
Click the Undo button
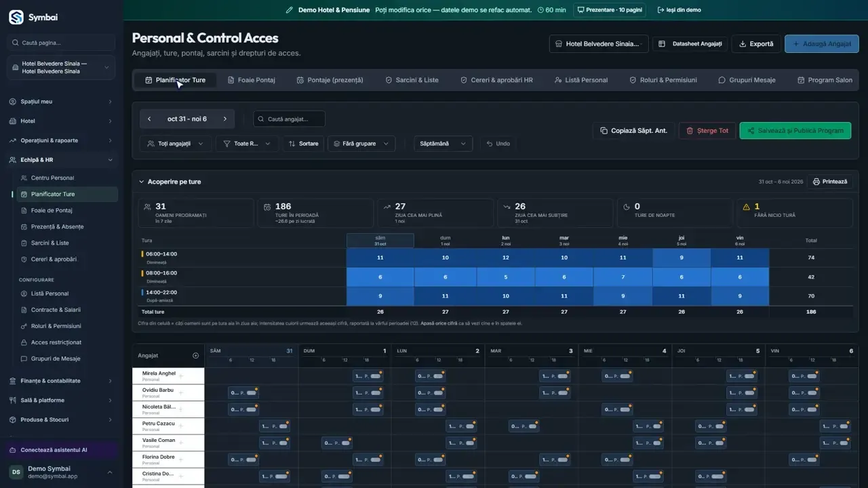tap(498, 144)
